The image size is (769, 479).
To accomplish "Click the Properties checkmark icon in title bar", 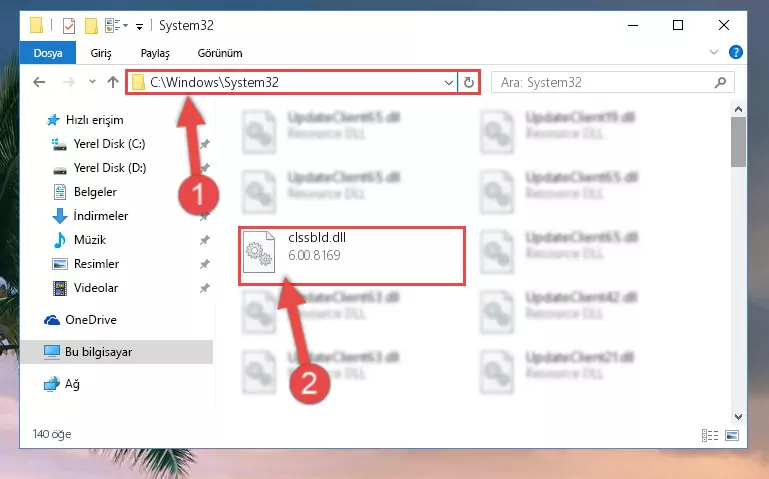I will 69,25.
